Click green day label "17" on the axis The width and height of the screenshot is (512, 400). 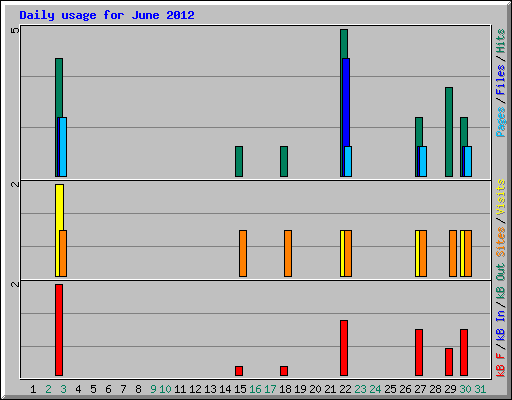coord(270,389)
